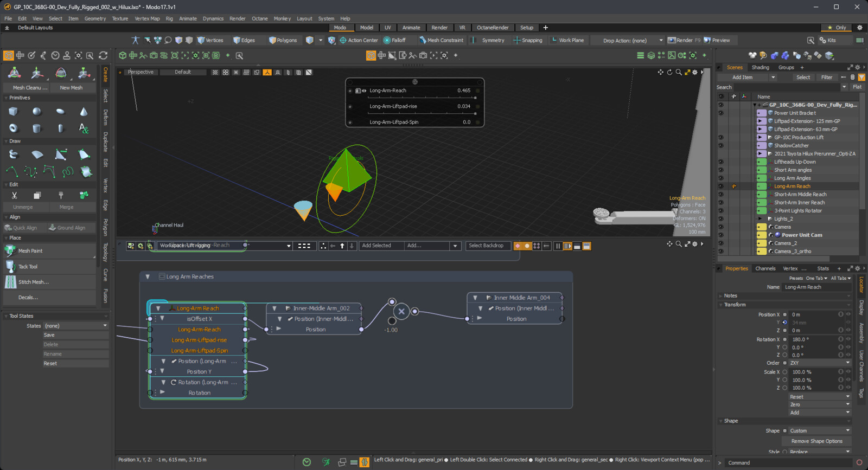
Task: Click the viewport zoom magnifier icon
Action: [x=679, y=72]
